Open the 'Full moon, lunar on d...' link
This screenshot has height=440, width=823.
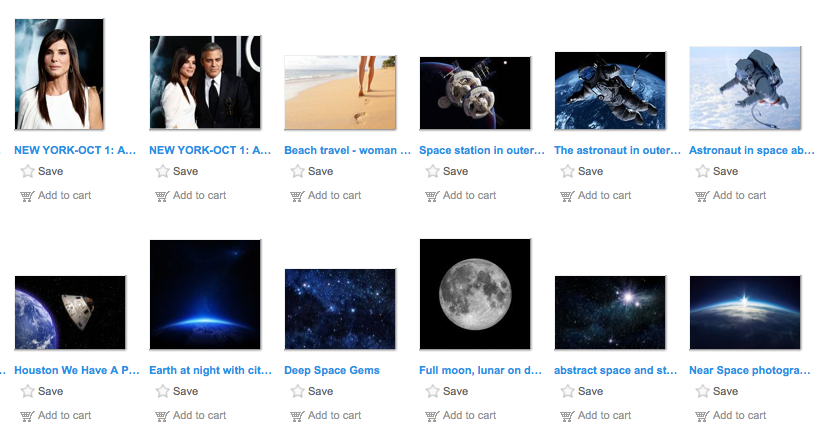(480, 370)
